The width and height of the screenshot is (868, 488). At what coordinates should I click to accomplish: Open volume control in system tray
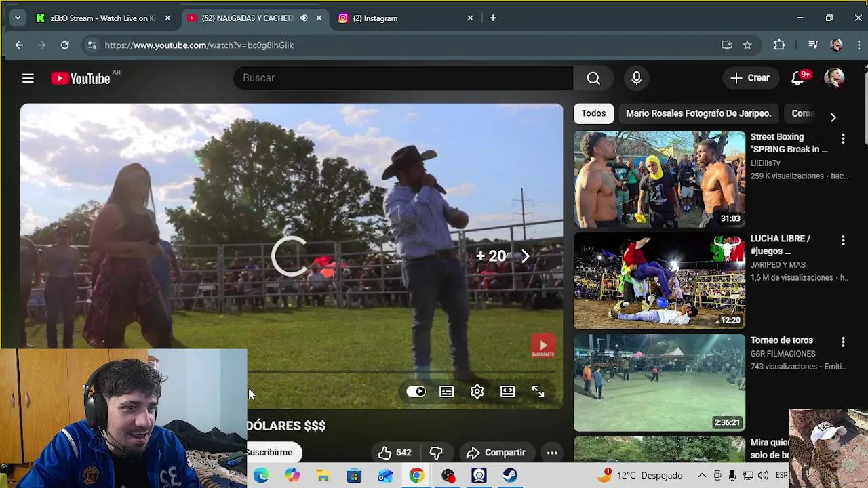click(x=763, y=476)
